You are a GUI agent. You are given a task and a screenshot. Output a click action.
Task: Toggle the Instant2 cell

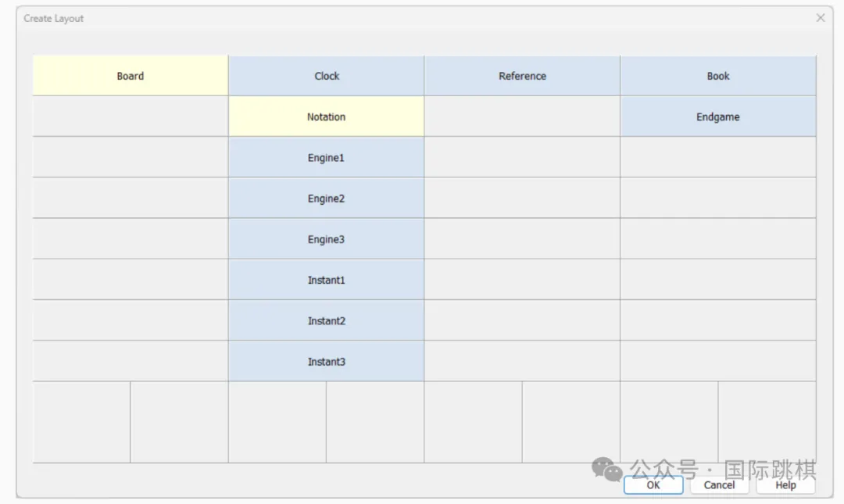pos(326,321)
